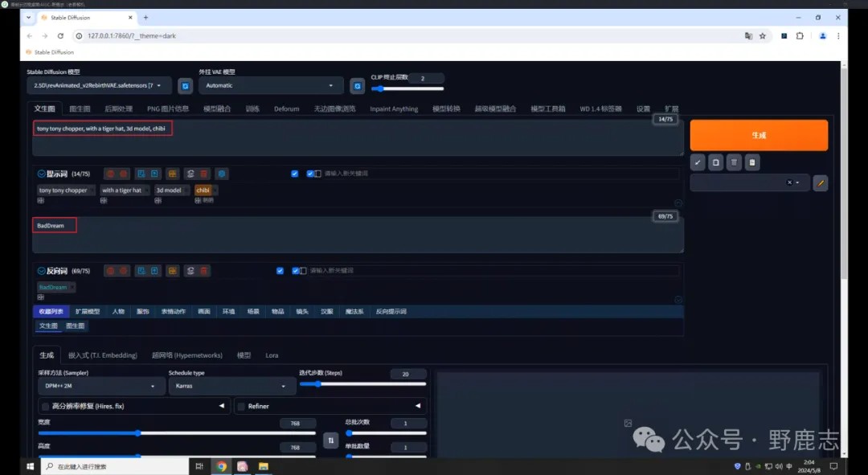Open the Lora tab
This screenshot has width=868, height=475.
tap(272, 355)
